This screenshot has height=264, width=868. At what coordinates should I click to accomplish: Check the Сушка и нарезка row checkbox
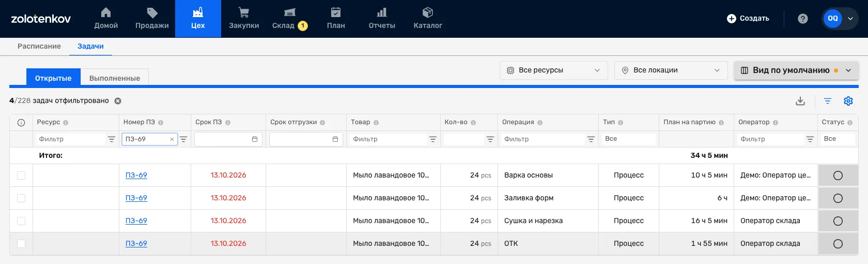tap(21, 221)
